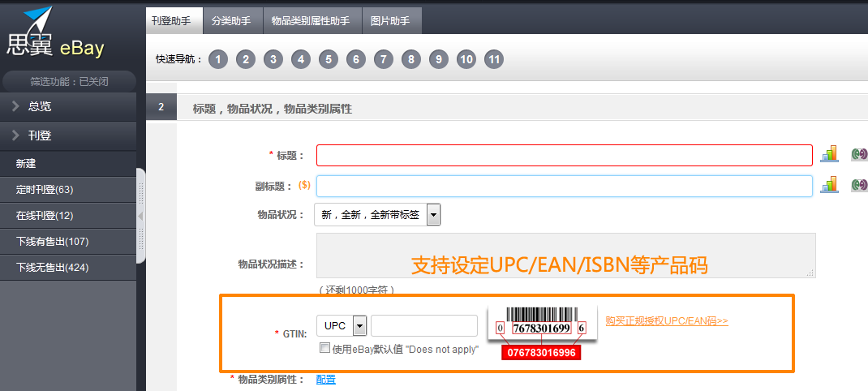Jump to quick navigation step 9
This screenshot has width=868, height=391.
pos(438,59)
